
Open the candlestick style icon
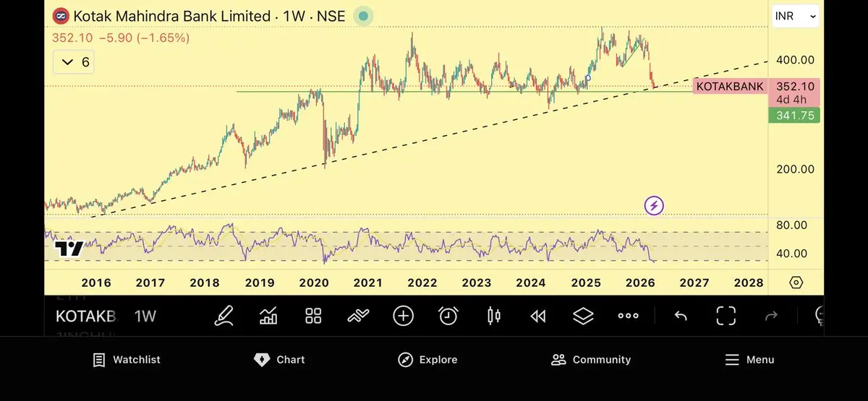[x=494, y=316]
